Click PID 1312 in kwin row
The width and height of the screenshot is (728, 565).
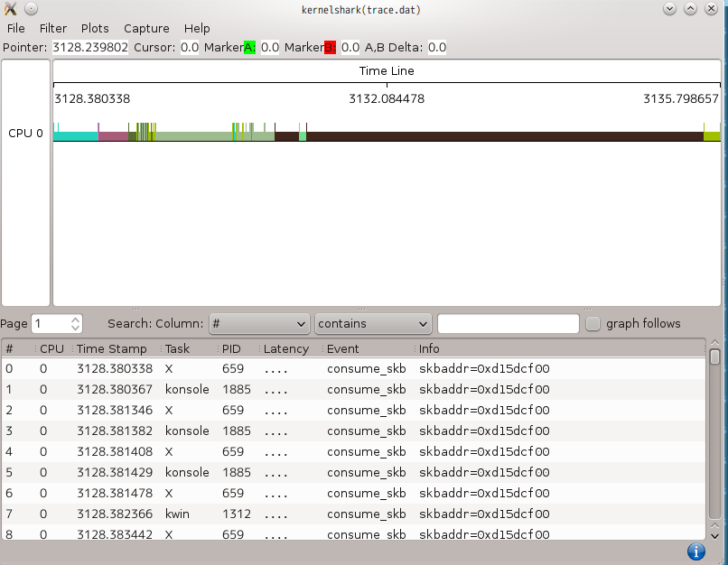237,514
